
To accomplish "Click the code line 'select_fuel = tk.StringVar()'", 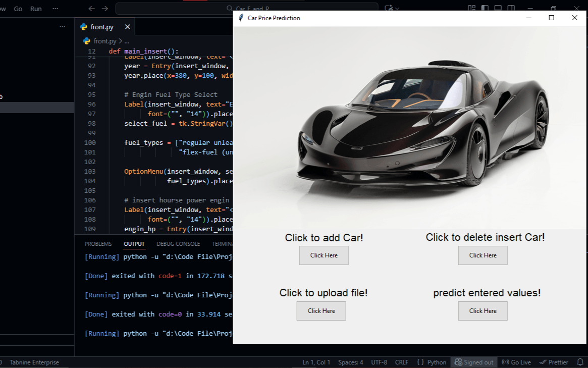I will point(179,123).
